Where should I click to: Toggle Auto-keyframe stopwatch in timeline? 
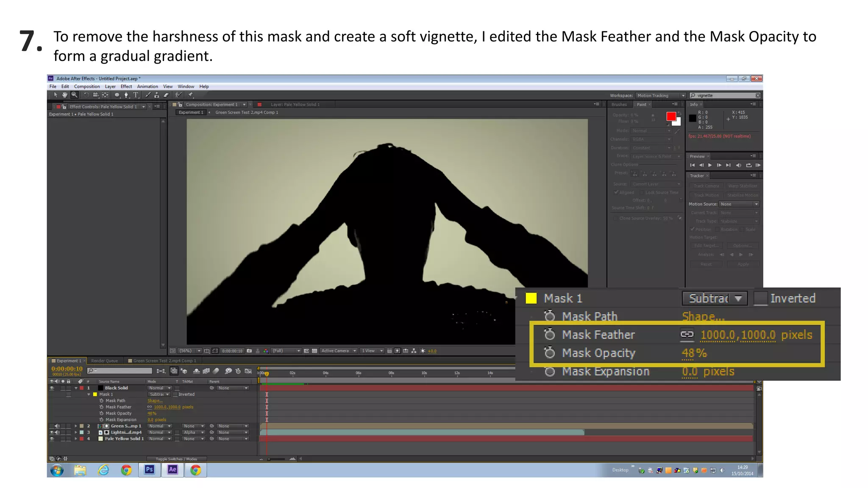(x=238, y=371)
